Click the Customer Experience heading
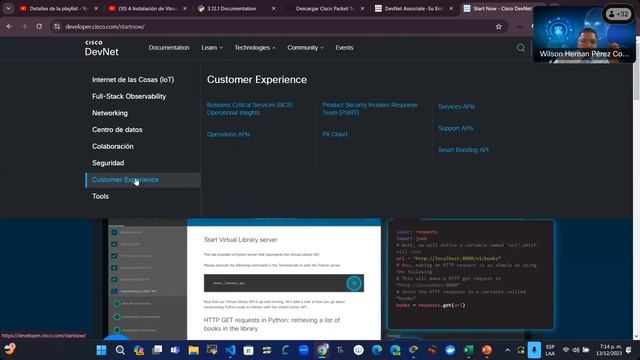Viewport: 640px width, 360px height. pyautogui.click(x=257, y=80)
